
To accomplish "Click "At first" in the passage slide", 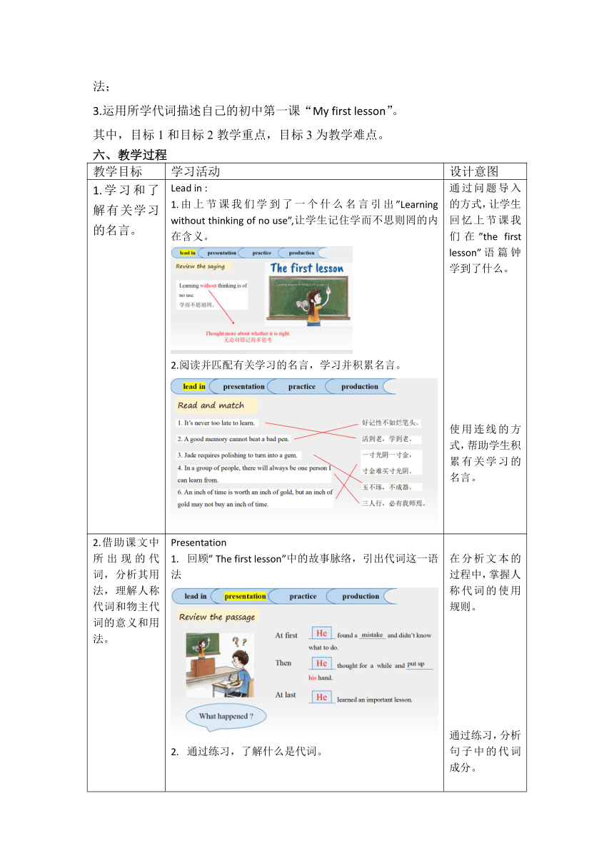I will click(286, 635).
